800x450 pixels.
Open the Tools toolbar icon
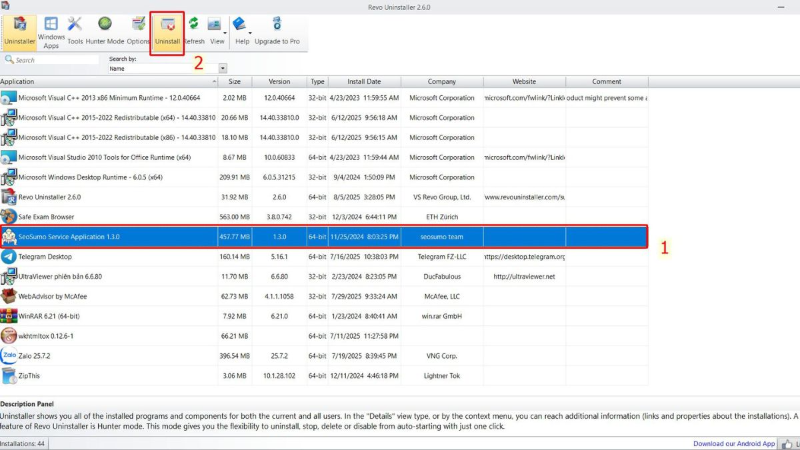click(x=75, y=31)
